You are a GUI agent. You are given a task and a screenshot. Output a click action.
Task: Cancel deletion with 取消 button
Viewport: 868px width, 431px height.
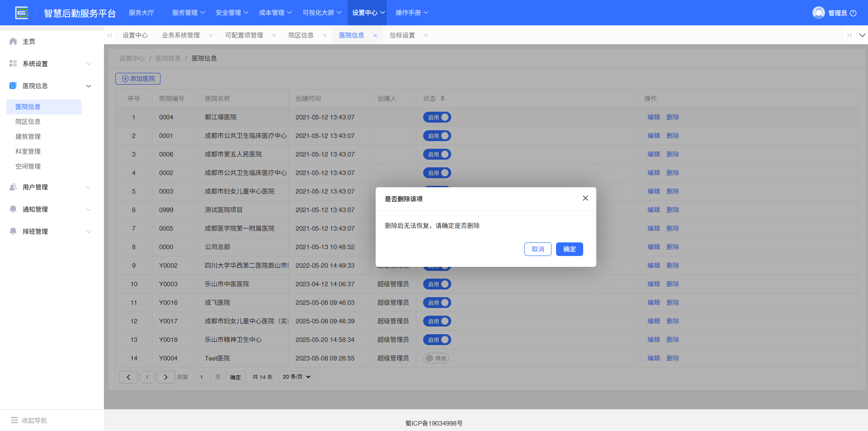point(538,249)
